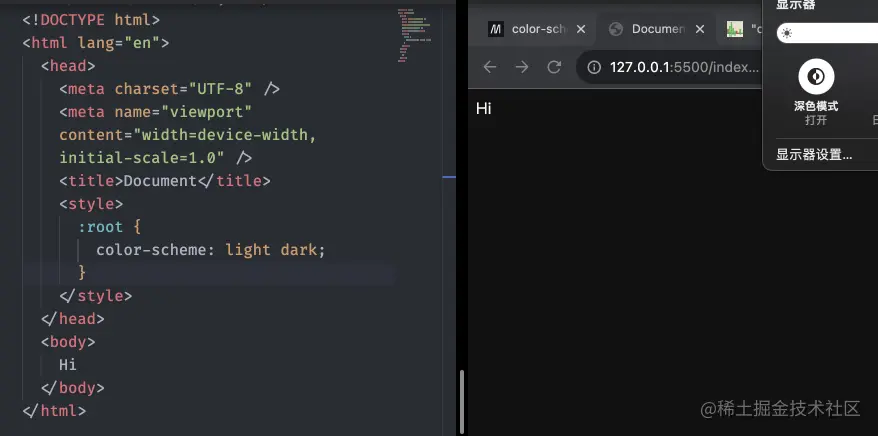Click the site info icon in address bar
The height and width of the screenshot is (436, 878).
[x=594, y=68]
